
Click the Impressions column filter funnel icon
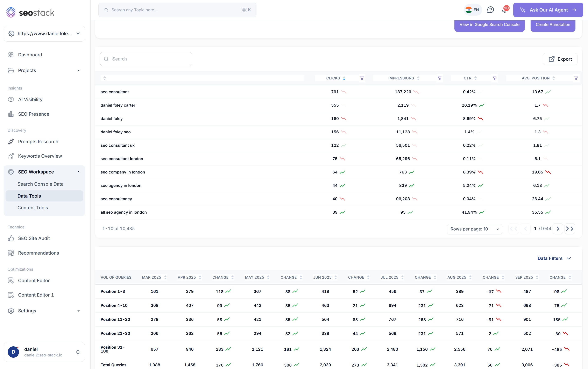[x=440, y=78]
